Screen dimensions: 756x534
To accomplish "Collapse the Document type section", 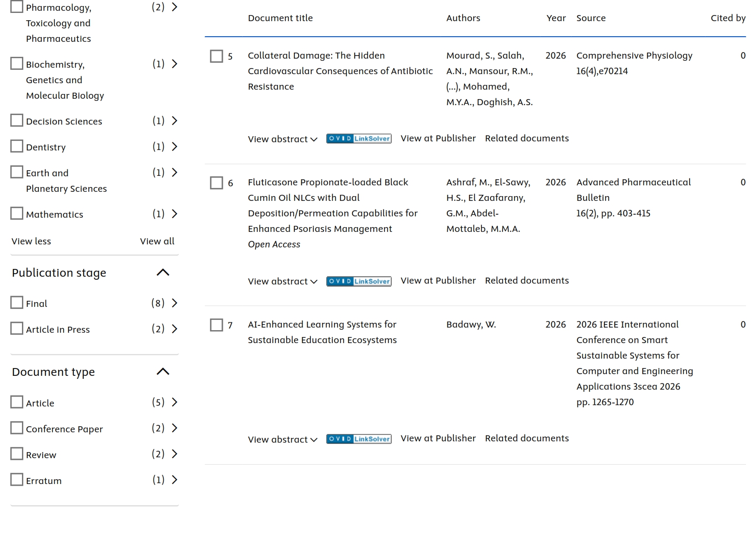I will click(163, 372).
